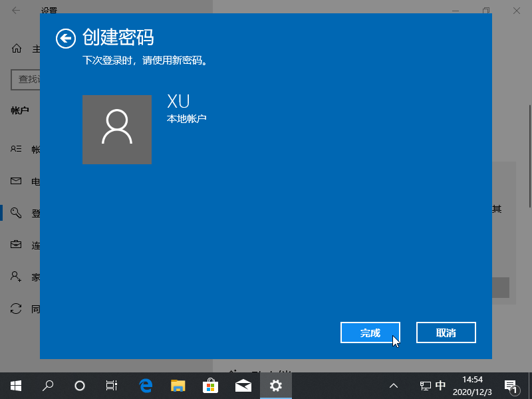Open the Mail app from the taskbar
Viewport: 532px width, 399px height.
pyautogui.click(x=243, y=385)
